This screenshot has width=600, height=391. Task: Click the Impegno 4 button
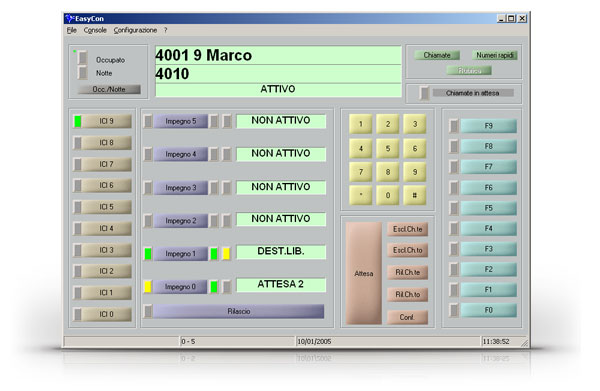click(x=181, y=154)
